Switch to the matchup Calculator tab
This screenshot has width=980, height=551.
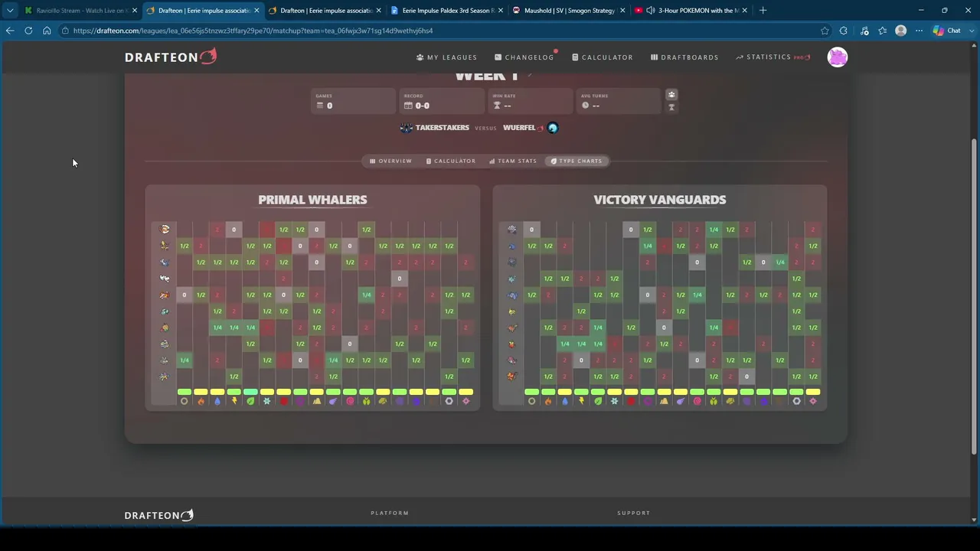click(x=450, y=161)
